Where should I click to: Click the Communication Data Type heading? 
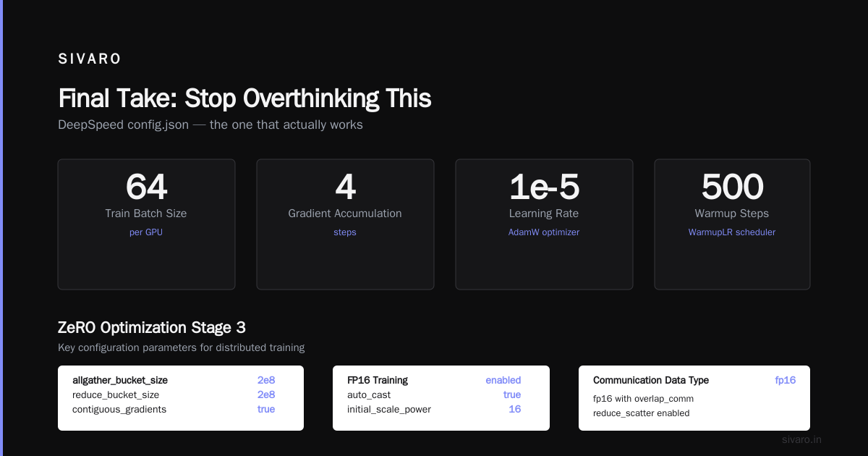651,380
